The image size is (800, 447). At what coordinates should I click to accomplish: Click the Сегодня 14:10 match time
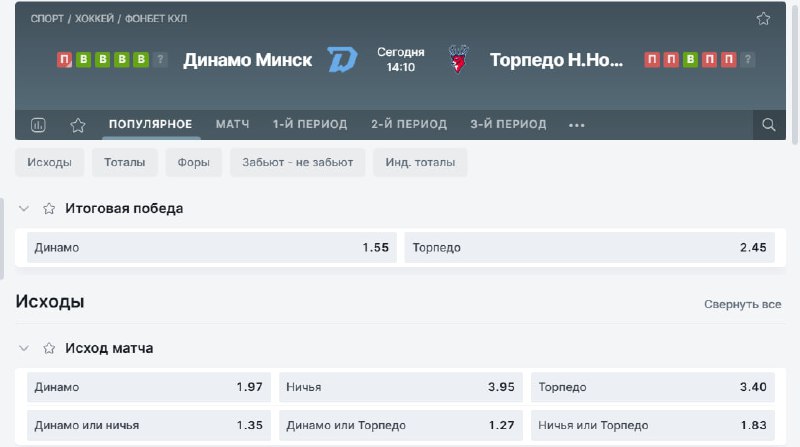(x=401, y=59)
